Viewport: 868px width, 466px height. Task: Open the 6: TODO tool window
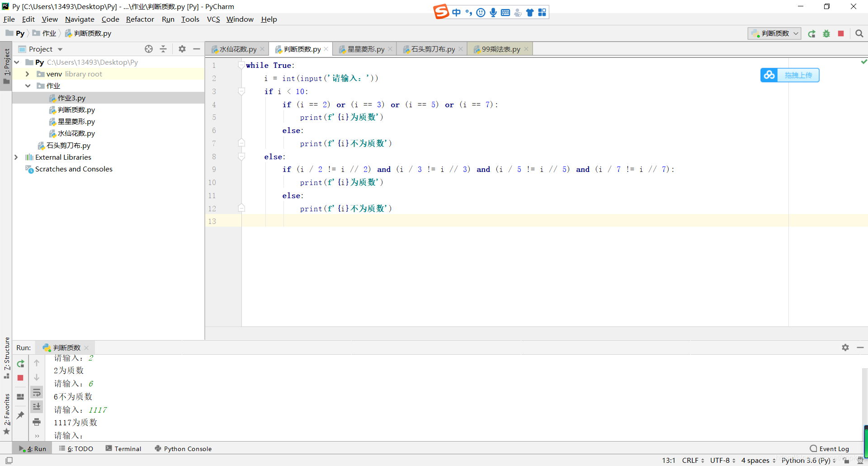point(76,448)
